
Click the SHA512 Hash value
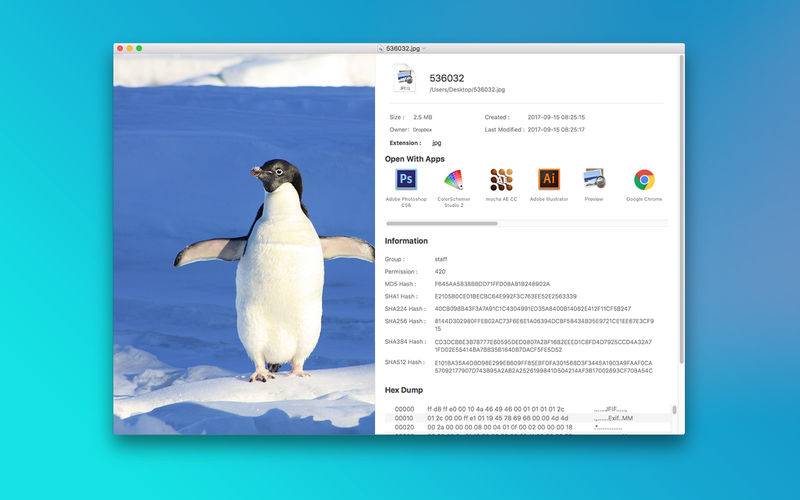pyautogui.click(x=543, y=366)
